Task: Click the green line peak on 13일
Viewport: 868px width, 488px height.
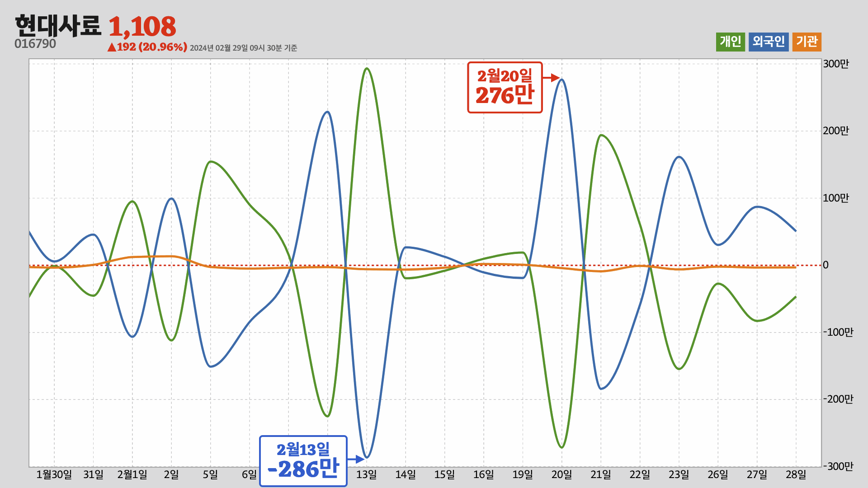Action: coord(367,69)
